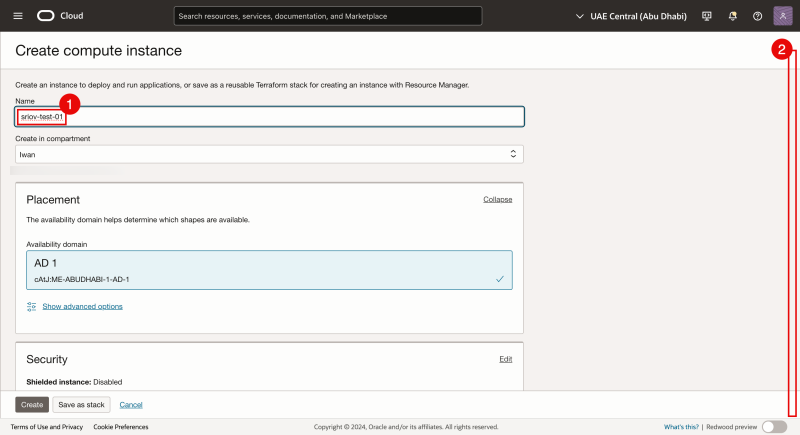
Task: Click the advanced options sliders icon
Action: pyautogui.click(x=32, y=306)
